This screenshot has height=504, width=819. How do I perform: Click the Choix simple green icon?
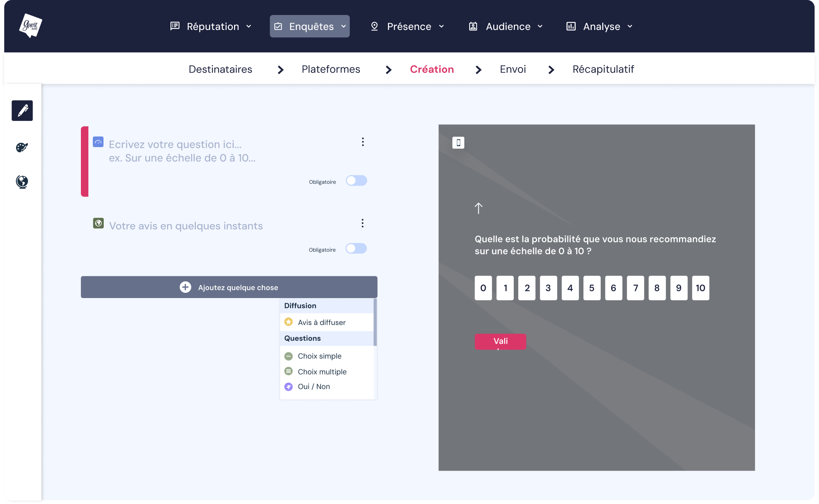pyautogui.click(x=288, y=356)
